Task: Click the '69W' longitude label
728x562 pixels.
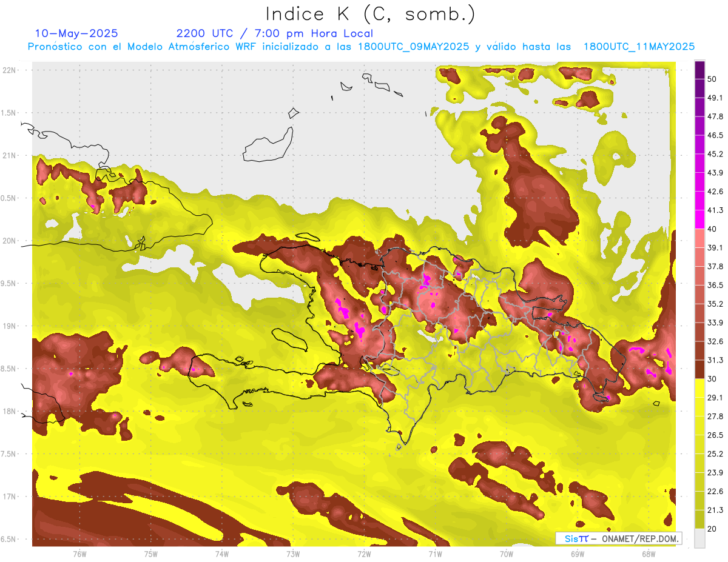Action: pos(577,554)
